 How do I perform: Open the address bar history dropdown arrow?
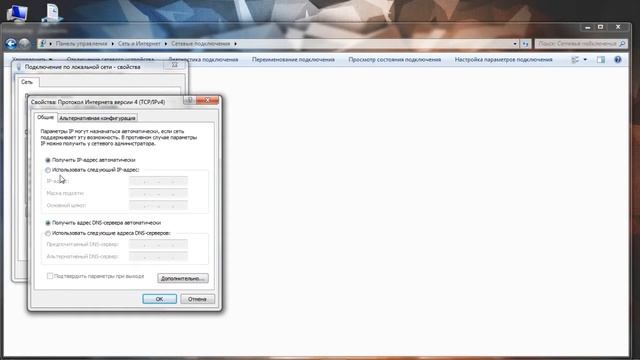click(x=515, y=44)
